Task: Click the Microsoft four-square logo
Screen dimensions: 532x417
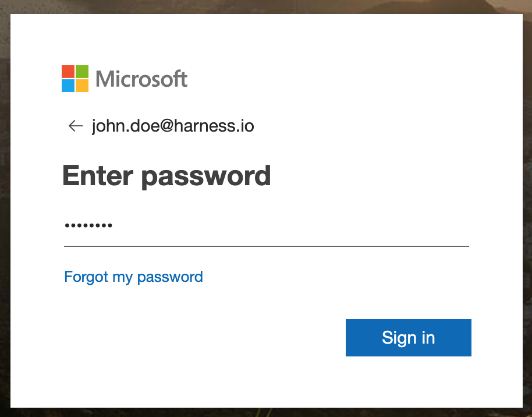Action: (75, 79)
